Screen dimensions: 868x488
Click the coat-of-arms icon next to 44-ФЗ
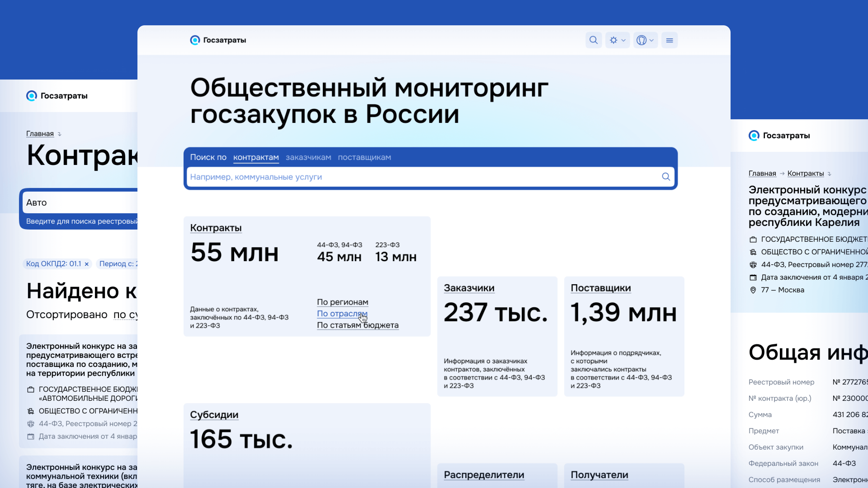tap(754, 265)
